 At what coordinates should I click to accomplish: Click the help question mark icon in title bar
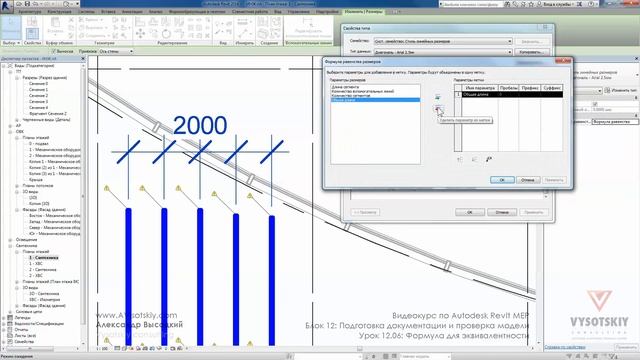click(x=591, y=4)
